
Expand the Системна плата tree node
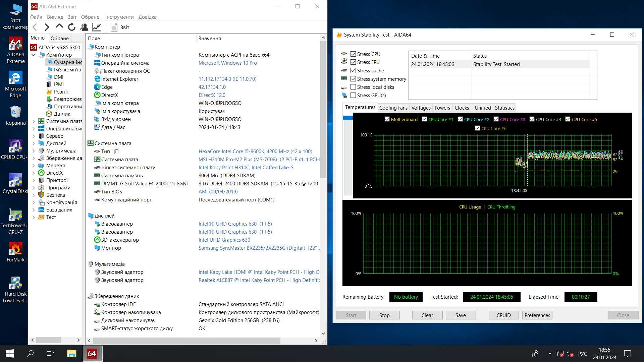pos(34,121)
